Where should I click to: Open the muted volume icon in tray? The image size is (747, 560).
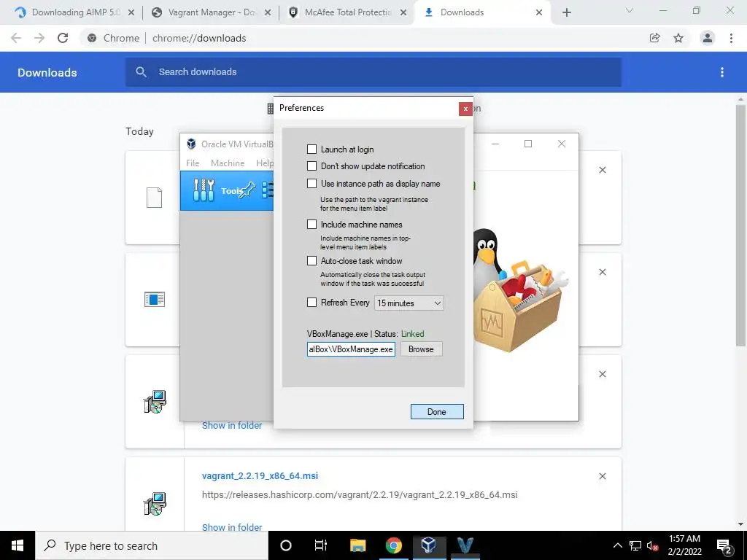(652, 545)
